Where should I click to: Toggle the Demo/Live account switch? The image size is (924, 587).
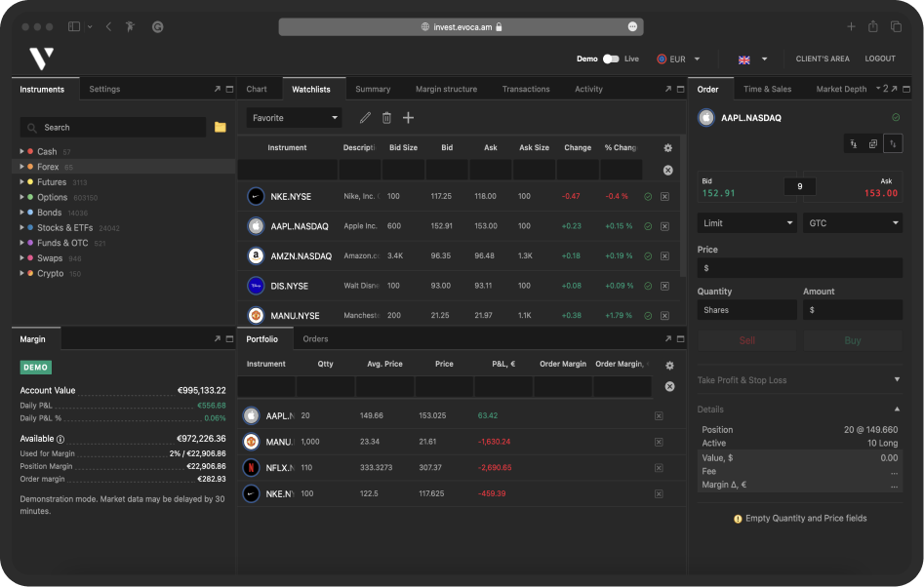tap(611, 59)
